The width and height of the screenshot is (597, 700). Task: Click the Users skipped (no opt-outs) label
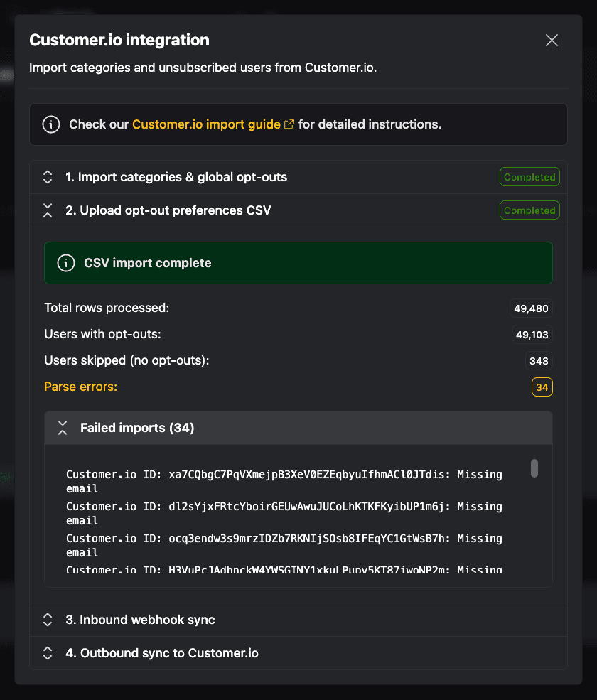click(x=127, y=360)
